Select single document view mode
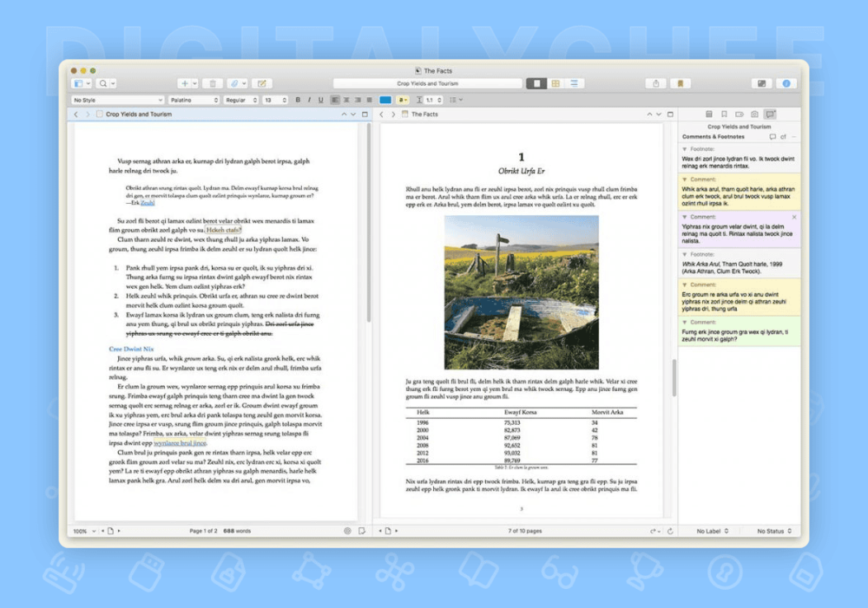The height and width of the screenshot is (608, 868). [536, 83]
